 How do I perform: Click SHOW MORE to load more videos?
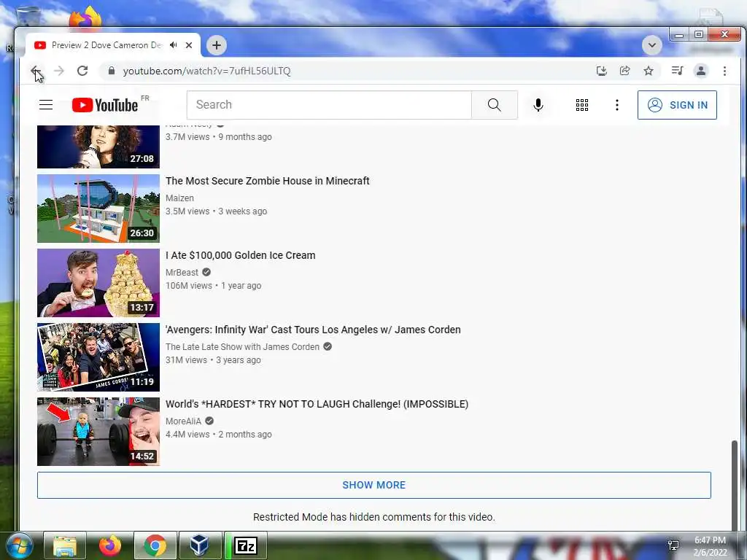tap(374, 485)
